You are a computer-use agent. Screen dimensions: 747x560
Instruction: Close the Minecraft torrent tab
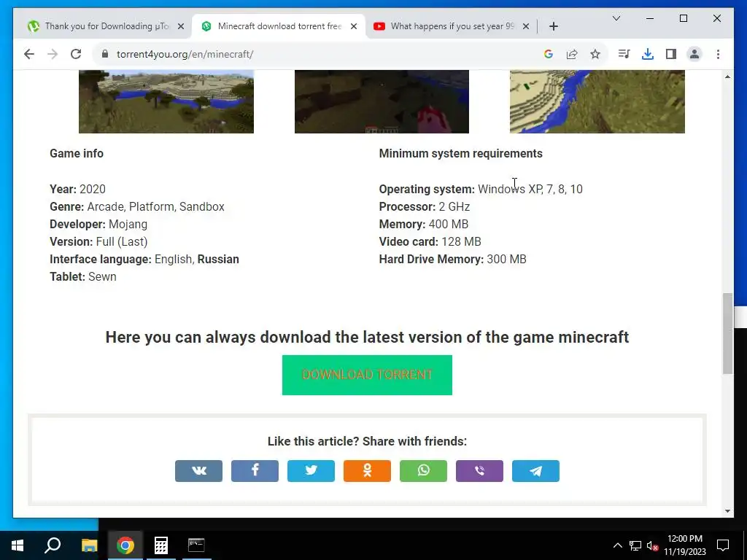click(x=354, y=26)
